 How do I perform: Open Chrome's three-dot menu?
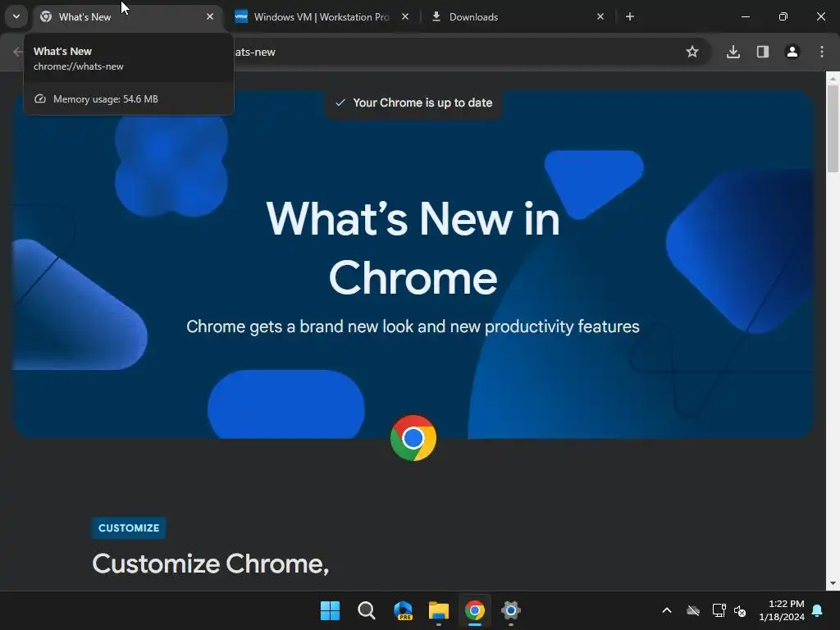822,52
